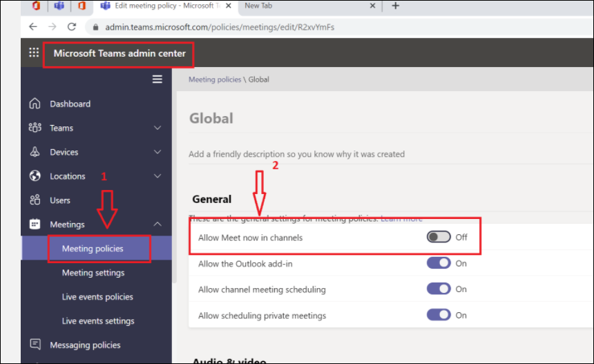Open the app launcher waffle icon
594x364 pixels.
[x=34, y=52]
